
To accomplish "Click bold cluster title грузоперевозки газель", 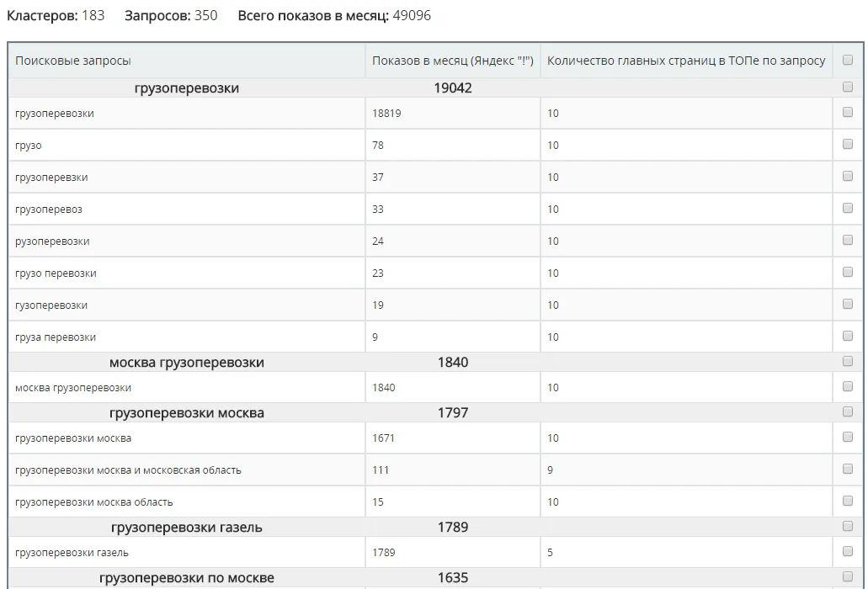I will point(187,528).
